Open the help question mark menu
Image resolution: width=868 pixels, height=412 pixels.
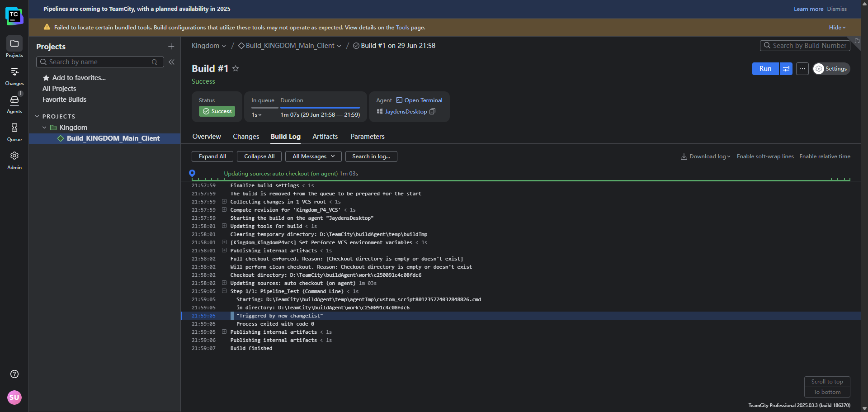(x=14, y=374)
